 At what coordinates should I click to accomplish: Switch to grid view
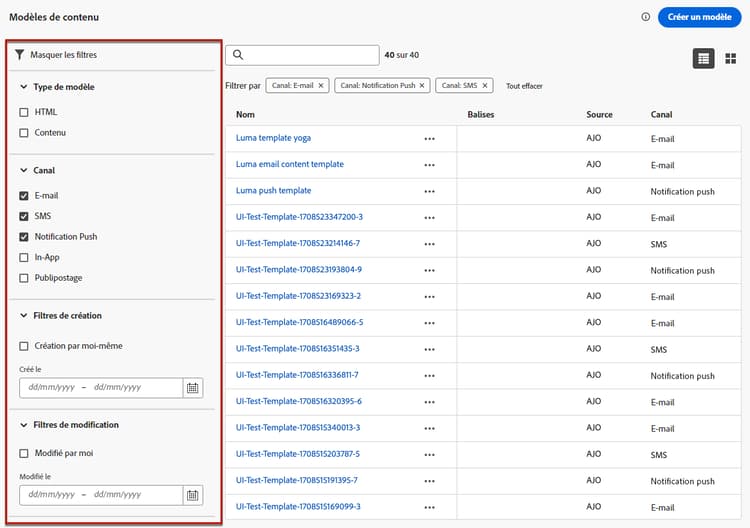coord(730,58)
